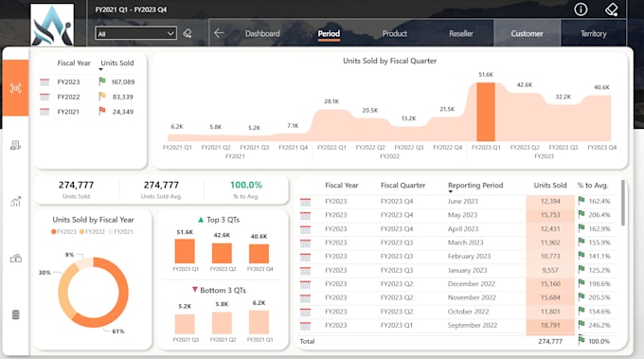Click FY2021 Q1 - FY2023 Q4 header text
644x359 pixels.
131,9
